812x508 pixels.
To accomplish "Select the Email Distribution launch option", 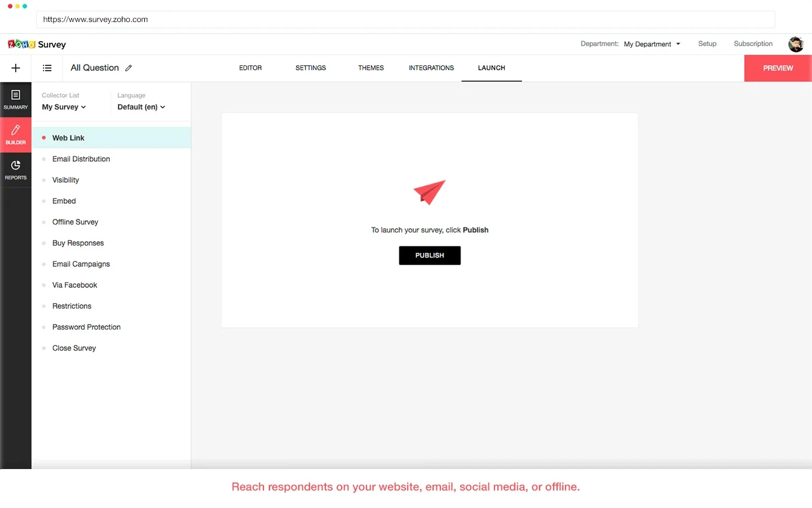I will click(81, 159).
